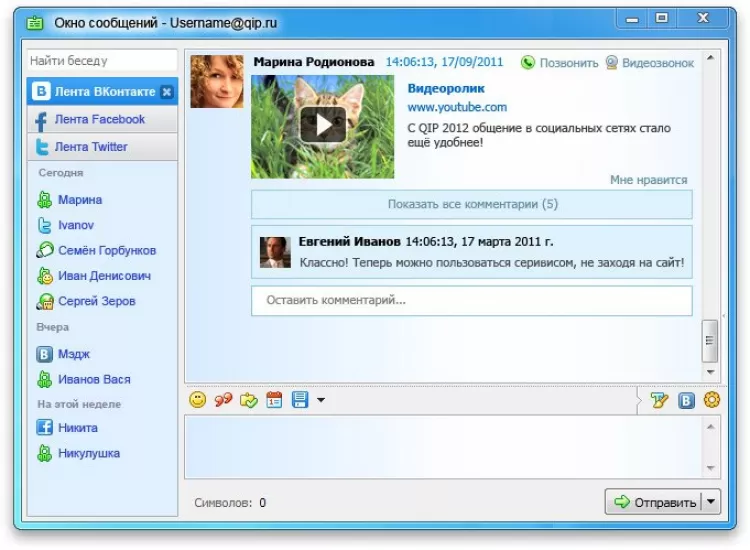Switch to Лента Twitter tab
The image size is (750, 550).
tap(102, 147)
